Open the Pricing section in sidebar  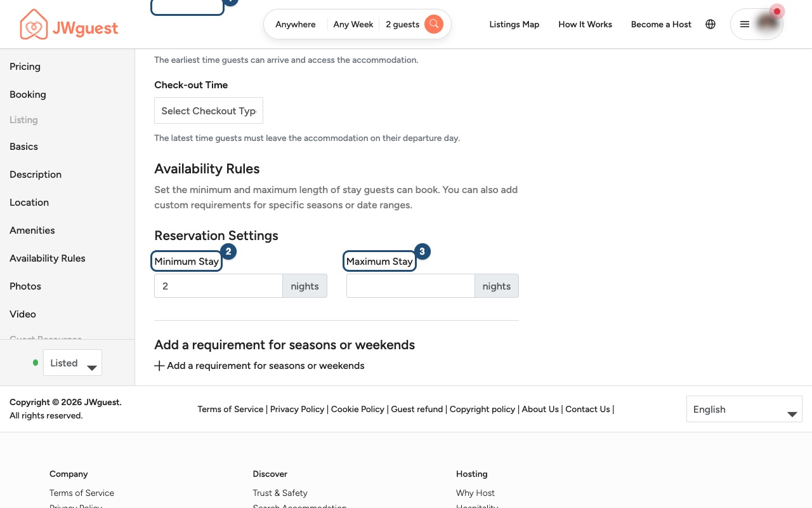point(25,67)
